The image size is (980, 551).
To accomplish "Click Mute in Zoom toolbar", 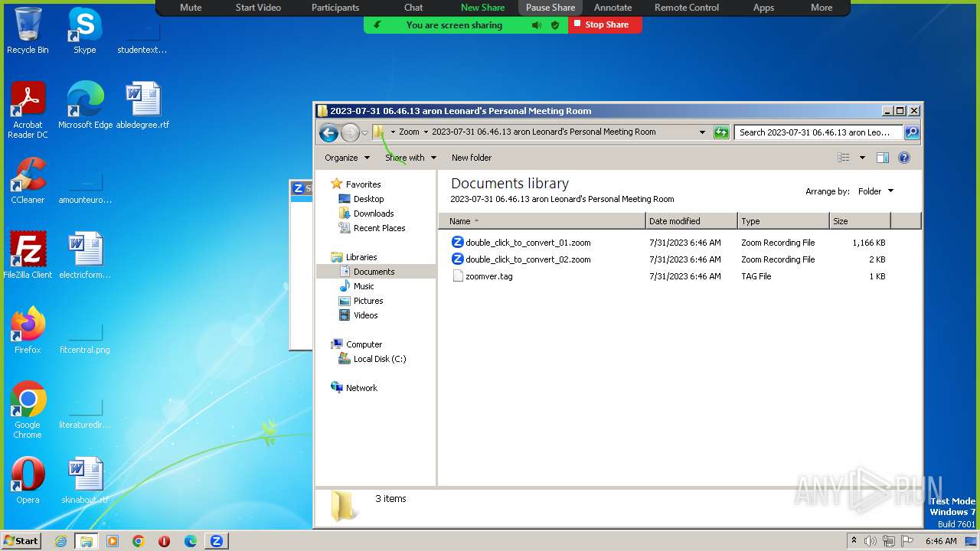I will (191, 8).
